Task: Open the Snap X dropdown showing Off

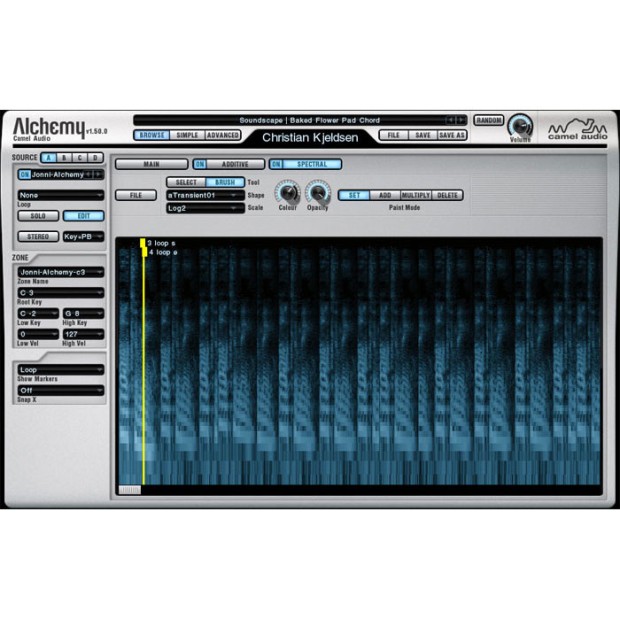Action: [x=61, y=390]
